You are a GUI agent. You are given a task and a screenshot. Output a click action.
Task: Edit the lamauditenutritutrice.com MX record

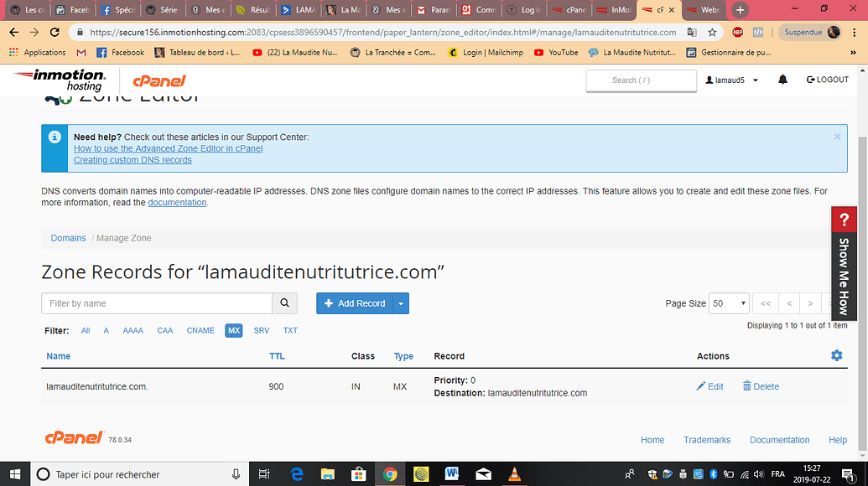(709, 386)
